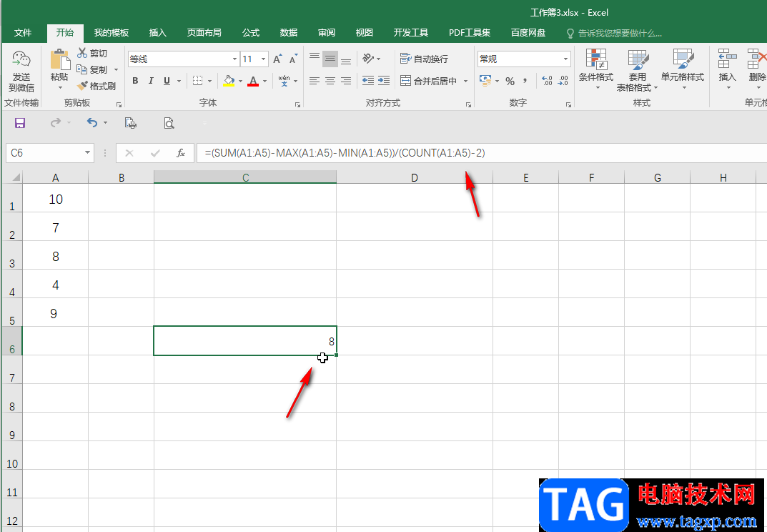Switch to the Formulas (公式) tab
The height and width of the screenshot is (532, 767).
point(250,33)
